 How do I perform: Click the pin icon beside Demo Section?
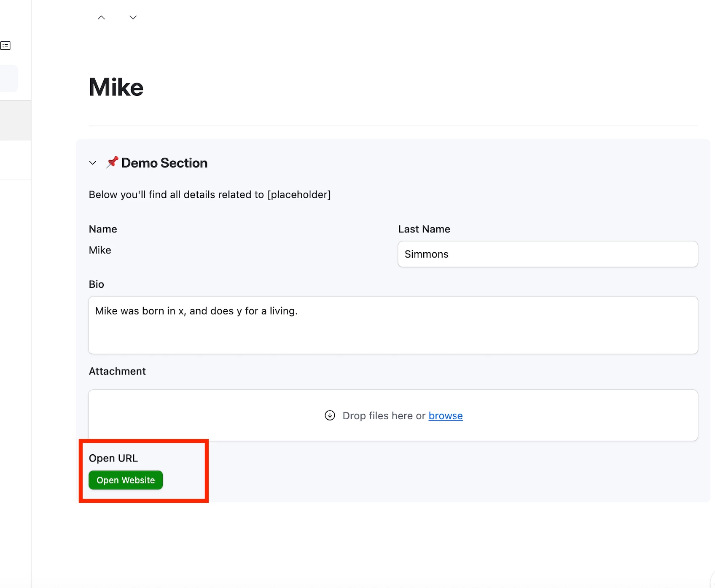[112, 162]
